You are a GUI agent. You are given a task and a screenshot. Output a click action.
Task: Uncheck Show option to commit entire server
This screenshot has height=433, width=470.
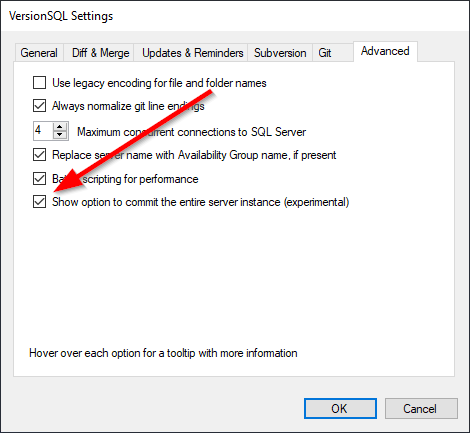(39, 202)
